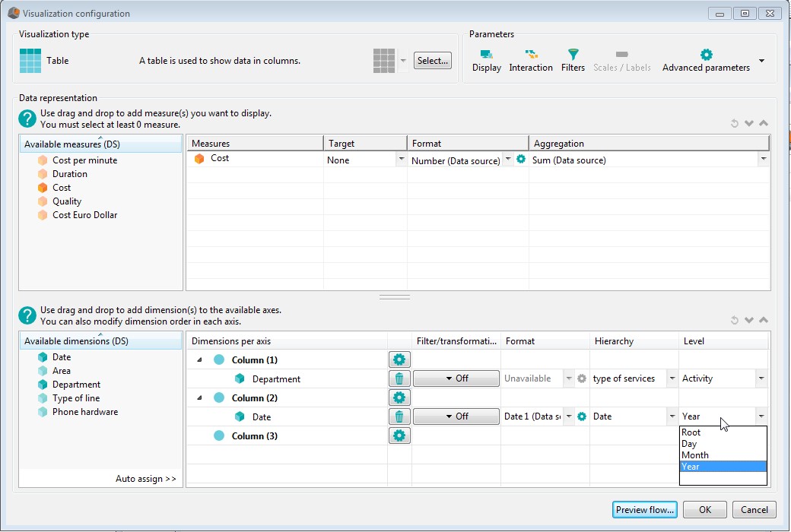
Task: Delete the Department dimension with trash icon
Action: click(x=399, y=378)
